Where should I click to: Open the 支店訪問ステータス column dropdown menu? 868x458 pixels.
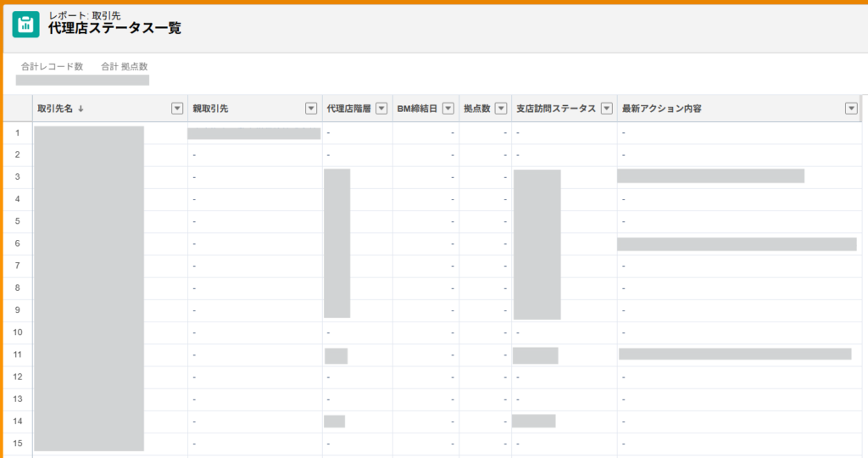click(607, 109)
